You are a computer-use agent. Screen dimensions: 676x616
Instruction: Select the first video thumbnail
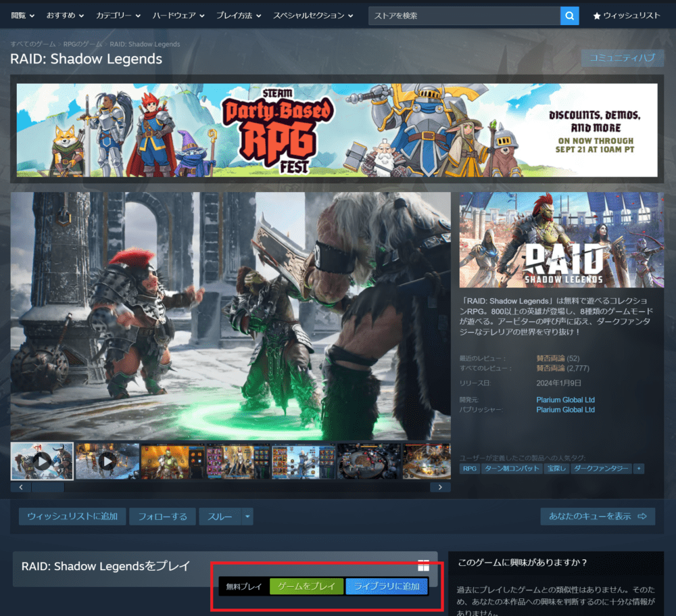tap(42, 461)
